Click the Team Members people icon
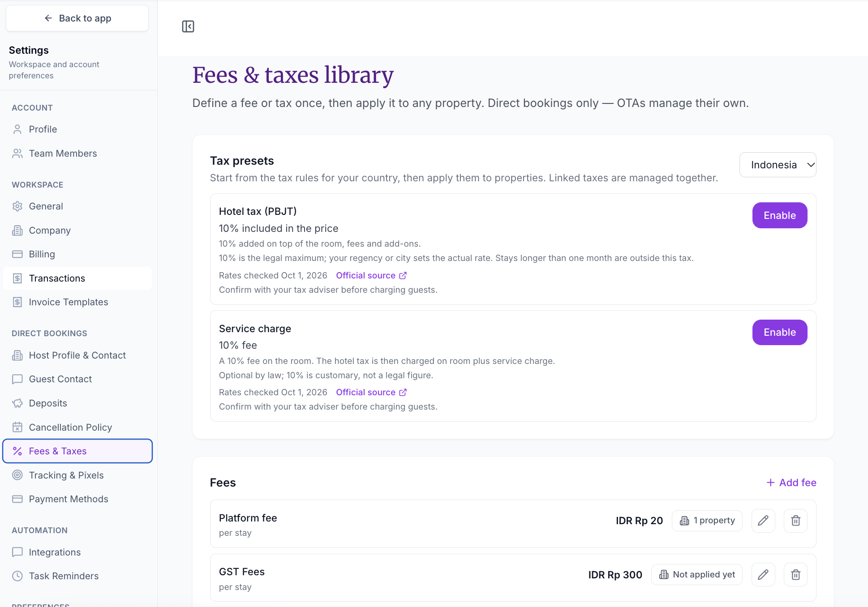The height and width of the screenshot is (607, 868). click(17, 154)
